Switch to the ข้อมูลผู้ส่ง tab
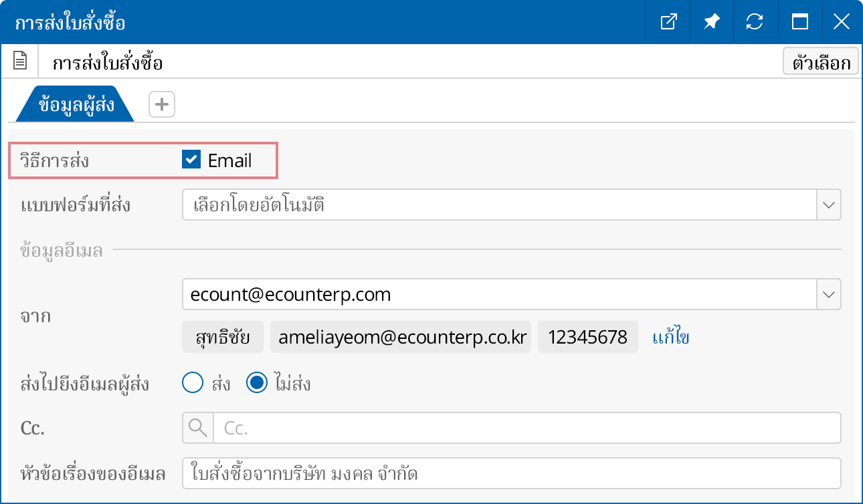Image resolution: width=863 pixels, height=504 pixels. click(x=74, y=104)
